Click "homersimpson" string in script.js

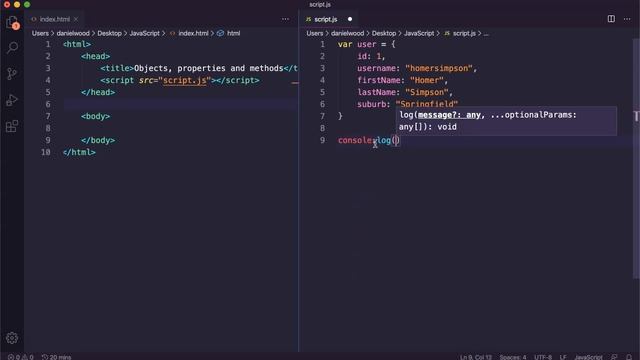click(439, 68)
